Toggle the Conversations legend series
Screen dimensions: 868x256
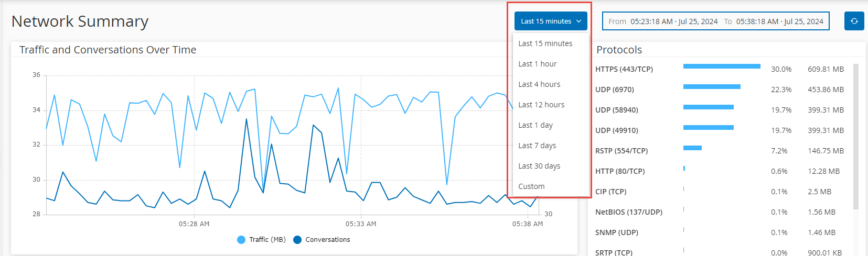coord(327,240)
